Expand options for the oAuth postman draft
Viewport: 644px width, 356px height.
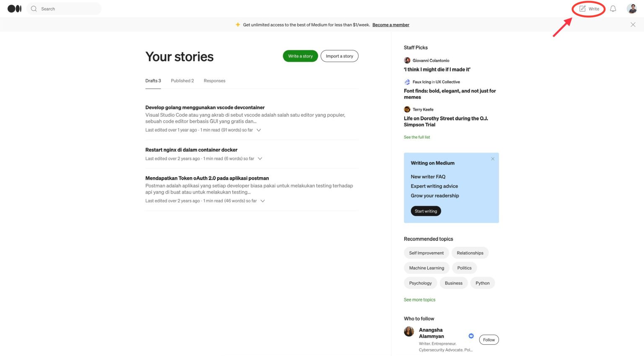[x=262, y=201]
